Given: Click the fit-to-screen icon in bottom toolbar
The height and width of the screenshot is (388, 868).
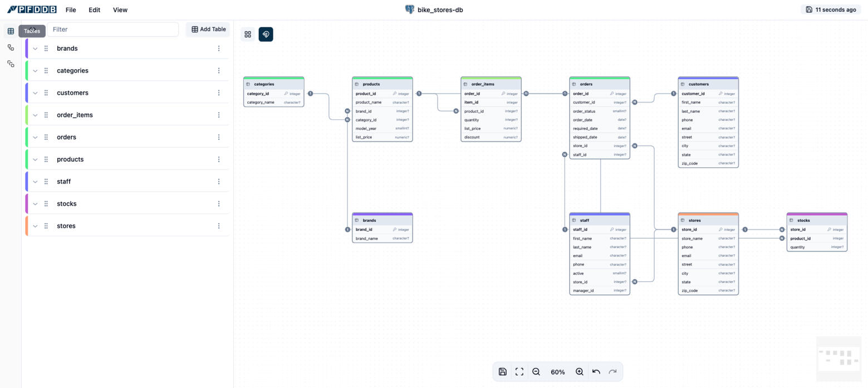Looking at the screenshot, I should 519,372.
